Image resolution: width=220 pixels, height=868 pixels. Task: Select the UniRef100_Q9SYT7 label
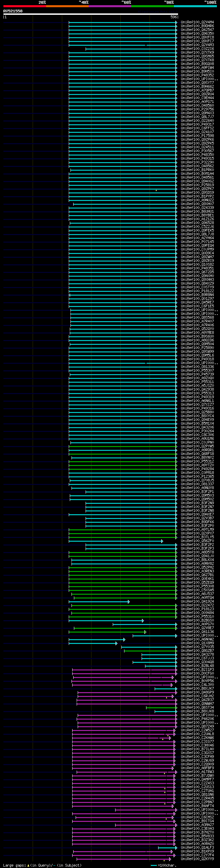click(197, 83)
